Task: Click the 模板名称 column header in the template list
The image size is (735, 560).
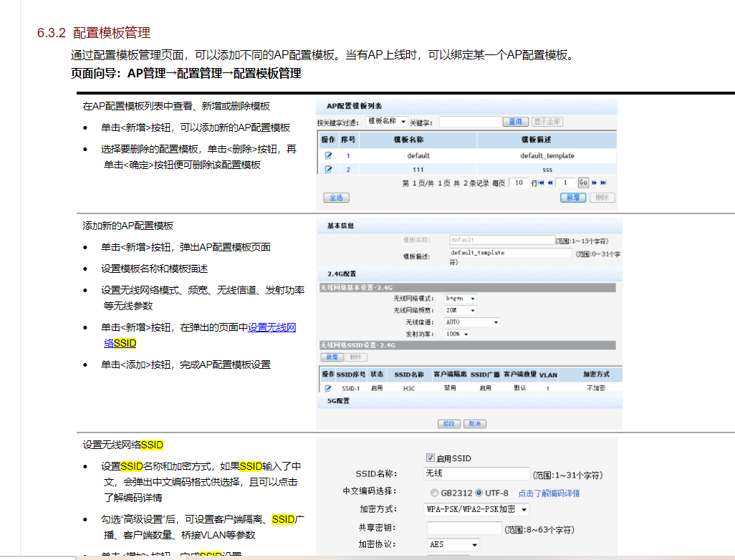Action: 409,140
